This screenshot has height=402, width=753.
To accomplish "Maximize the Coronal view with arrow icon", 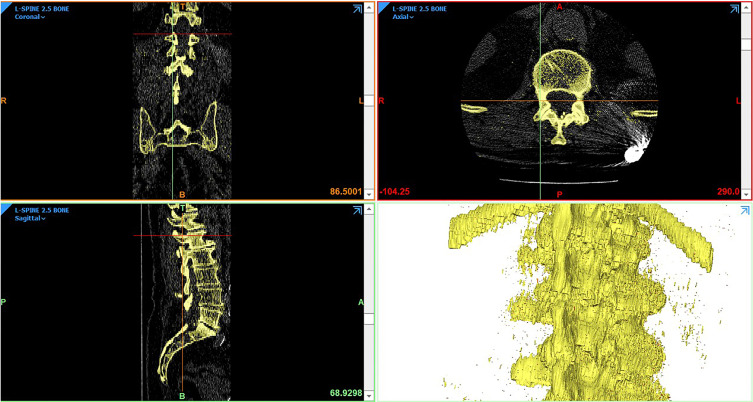I will pos(357,9).
